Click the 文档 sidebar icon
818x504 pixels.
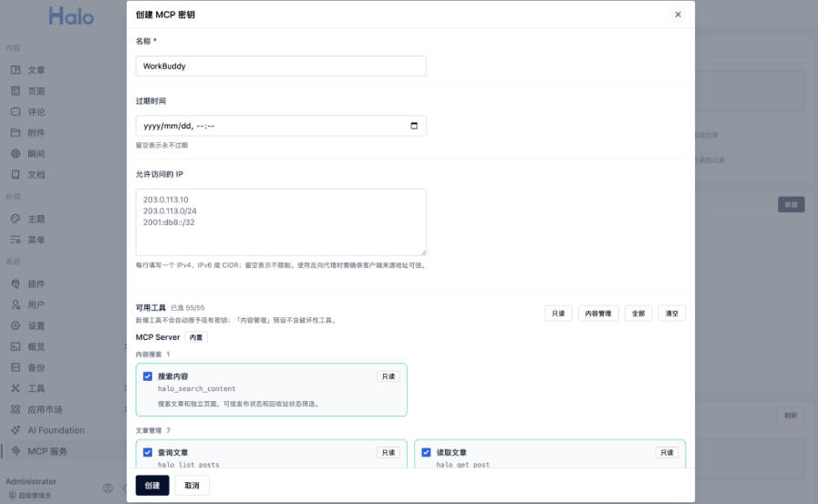[16, 174]
